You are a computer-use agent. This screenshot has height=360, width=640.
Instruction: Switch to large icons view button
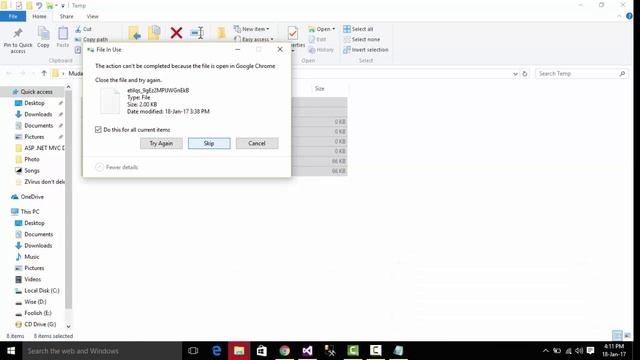click(x=627, y=336)
